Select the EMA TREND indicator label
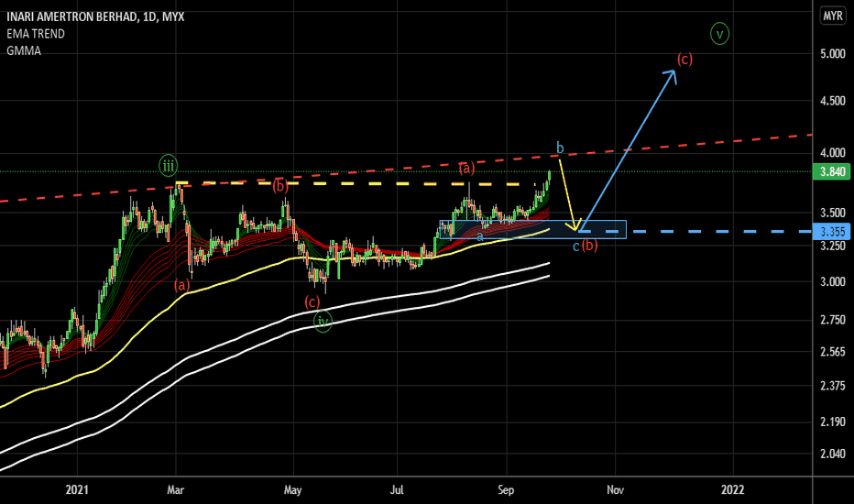Image resolution: width=854 pixels, height=504 pixels. [36, 34]
